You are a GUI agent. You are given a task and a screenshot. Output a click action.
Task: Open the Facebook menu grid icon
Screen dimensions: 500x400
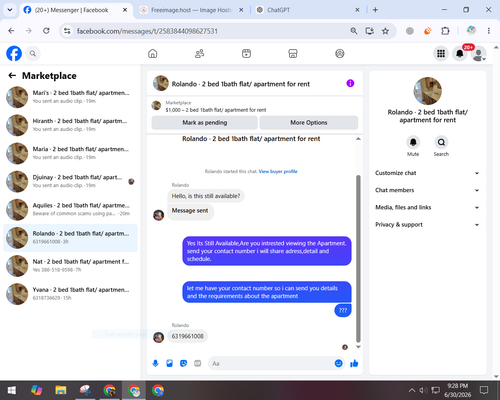pyautogui.click(x=441, y=53)
